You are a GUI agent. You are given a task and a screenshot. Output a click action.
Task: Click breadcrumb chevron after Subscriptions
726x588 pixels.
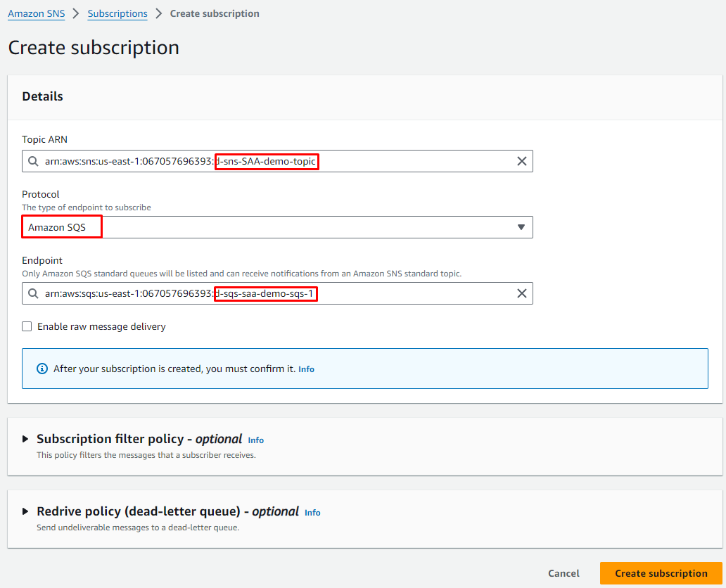click(x=159, y=13)
